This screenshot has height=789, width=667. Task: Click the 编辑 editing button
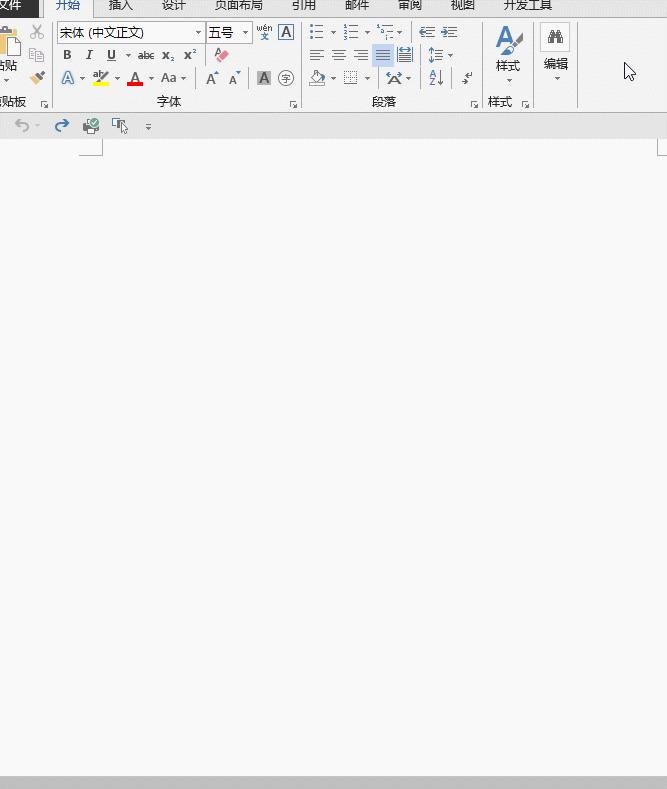[x=555, y=53]
